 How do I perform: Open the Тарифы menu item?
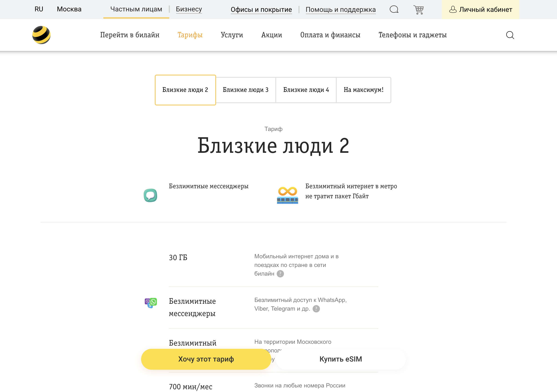pyautogui.click(x=190, y=35)
